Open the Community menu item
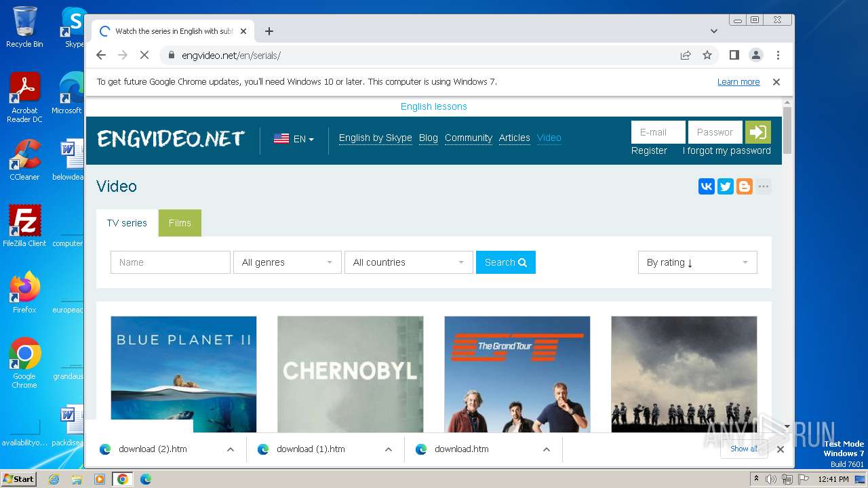 [469, 138]
